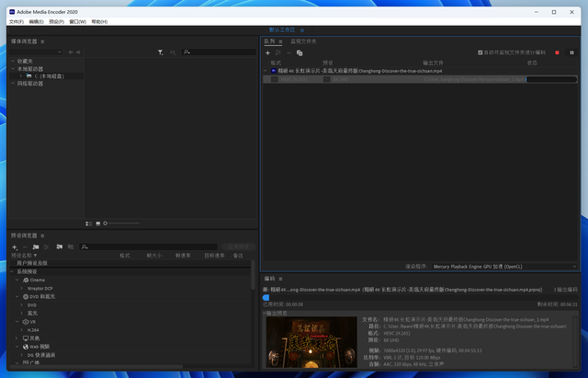Click the VR category icon
588x378 pixels.
[26, 322]
